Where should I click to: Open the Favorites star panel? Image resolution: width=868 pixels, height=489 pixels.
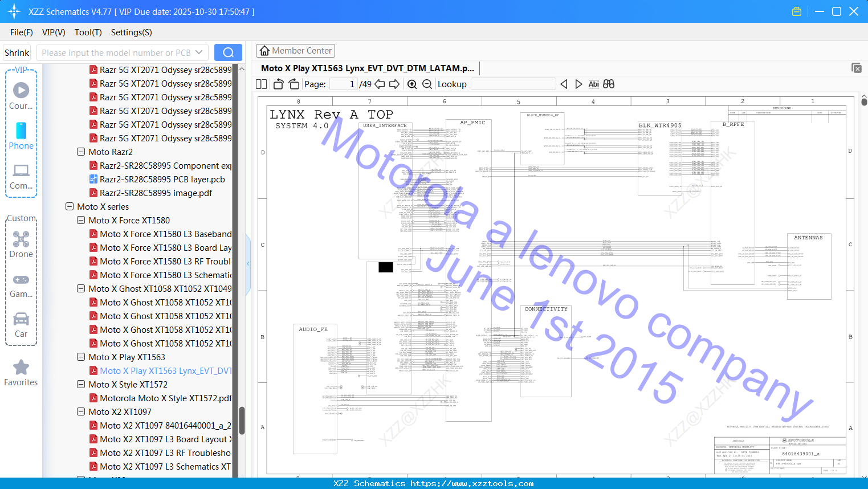(x=21, y=373)
